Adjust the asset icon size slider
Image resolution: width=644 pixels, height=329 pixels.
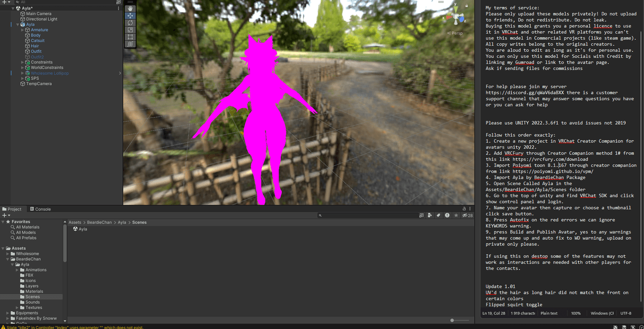tap(452, 320)
